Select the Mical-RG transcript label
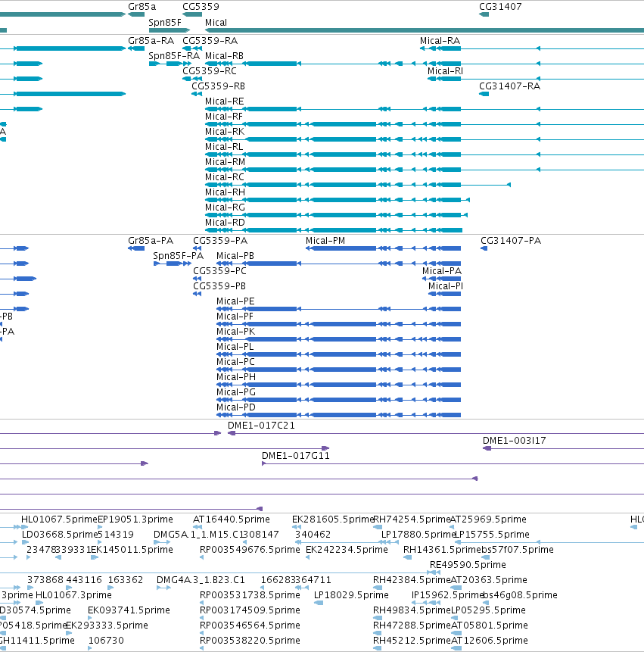The image size is (644, 652). tap(226, 207)
